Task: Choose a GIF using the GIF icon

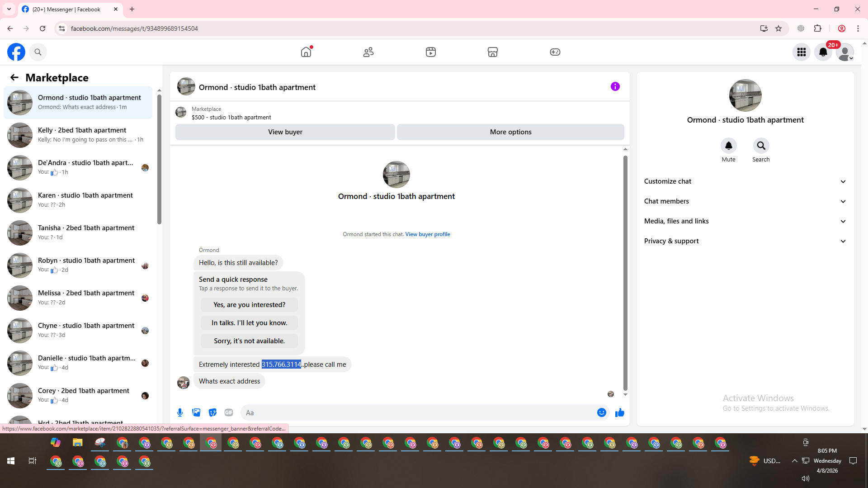Action: tap(229, 412)
